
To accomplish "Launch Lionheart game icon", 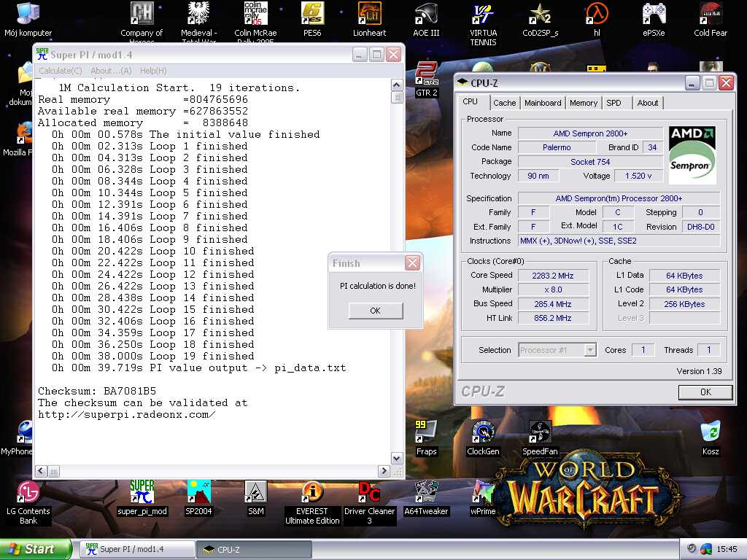I will pos(369,20).
